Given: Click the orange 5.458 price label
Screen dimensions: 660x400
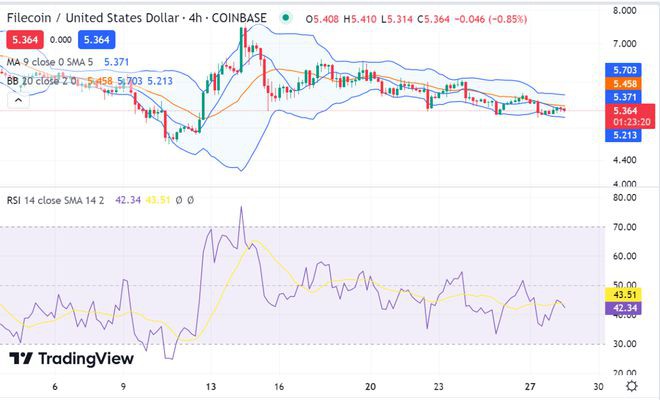Looking at the screenshot, I should [x=627, y=84].
